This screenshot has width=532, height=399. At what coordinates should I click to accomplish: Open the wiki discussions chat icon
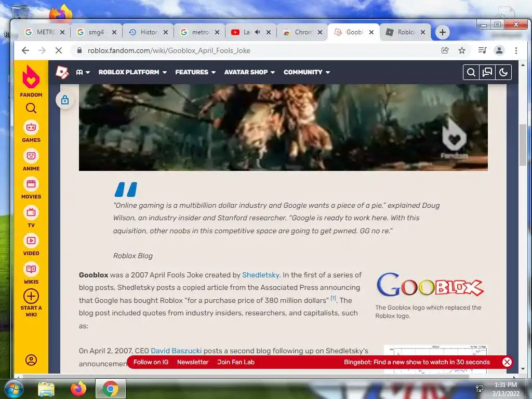pos(487,72)
